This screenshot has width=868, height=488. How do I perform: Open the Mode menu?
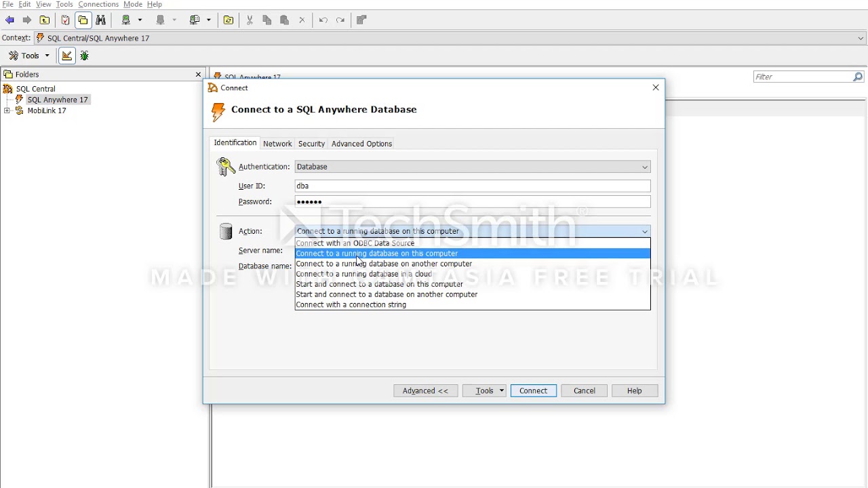pos(133,5)
